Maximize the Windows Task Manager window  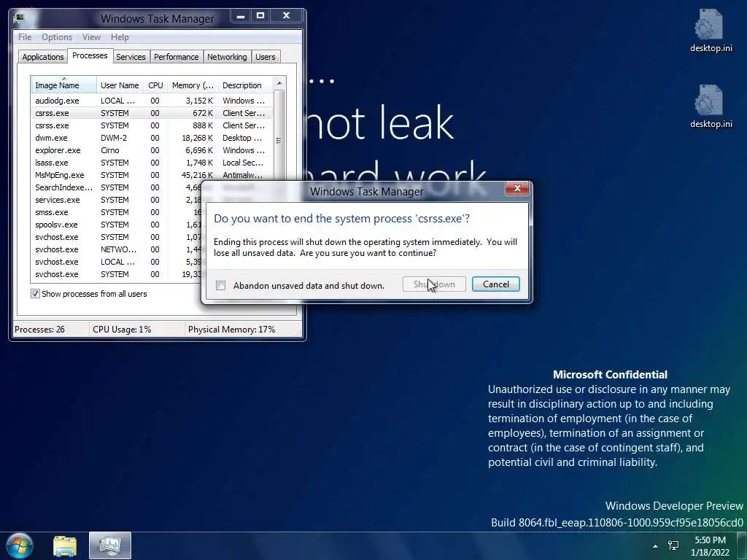[x=260, y=16]
